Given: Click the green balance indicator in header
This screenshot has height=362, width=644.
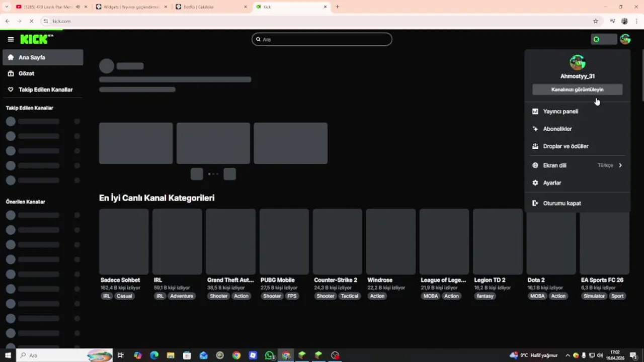Looking at the screenshot, I should (604, 39).
